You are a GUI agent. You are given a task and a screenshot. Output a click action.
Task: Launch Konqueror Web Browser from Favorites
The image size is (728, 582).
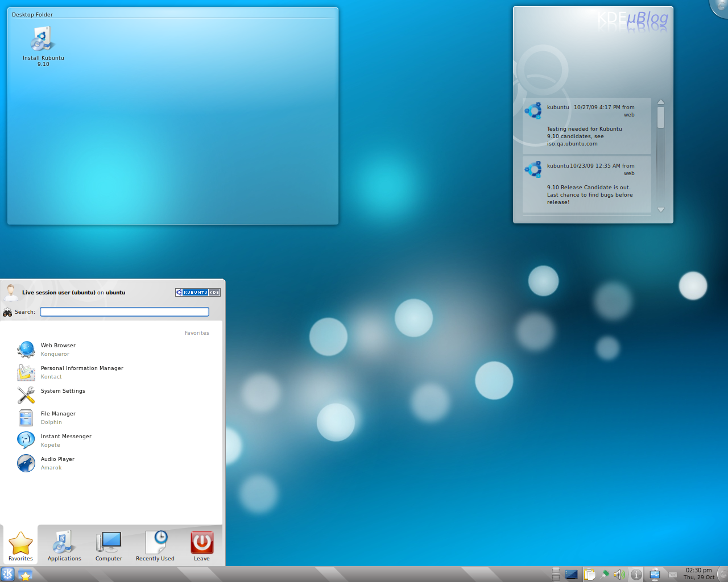click(x=113, y=350)
